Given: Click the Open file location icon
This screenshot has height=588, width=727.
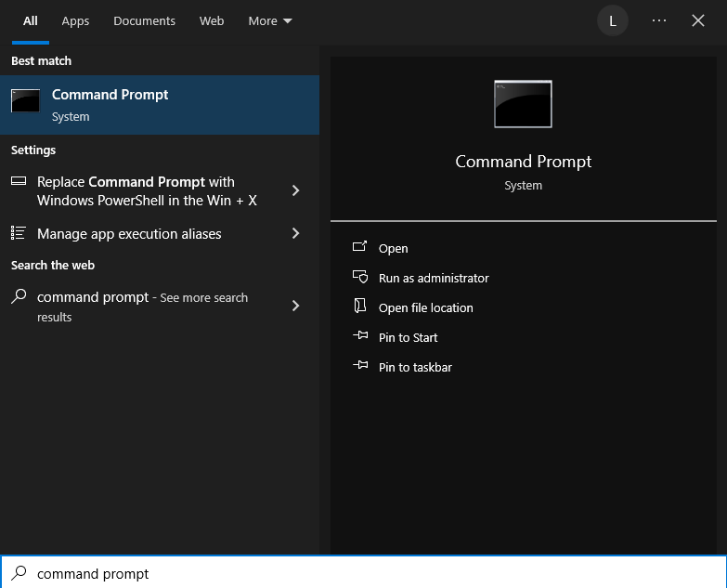Looking at the screenshot, I should pos(360,307).
